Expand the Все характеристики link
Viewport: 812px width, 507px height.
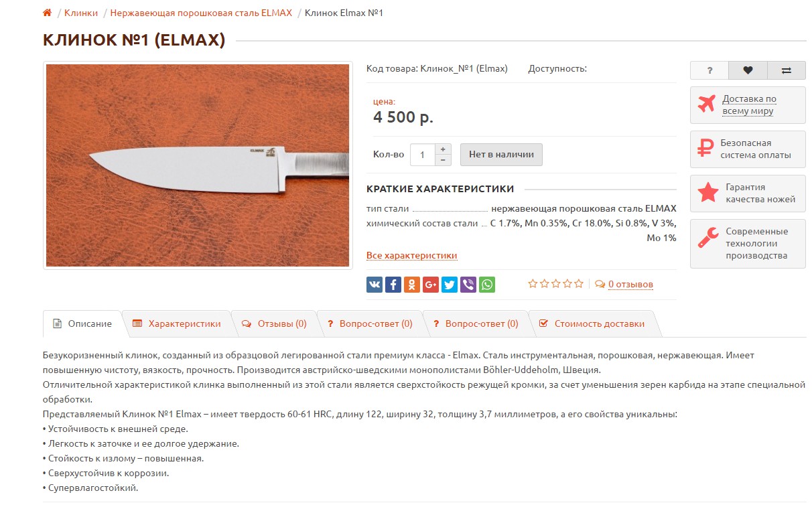pyautogui.click(x=411, y=255)
